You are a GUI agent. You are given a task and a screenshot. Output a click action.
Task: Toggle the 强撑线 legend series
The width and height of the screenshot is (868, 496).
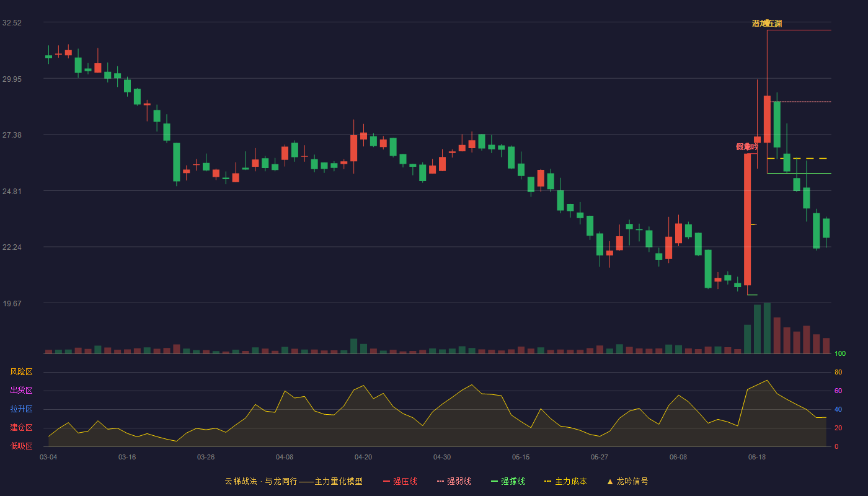point(508,481)
